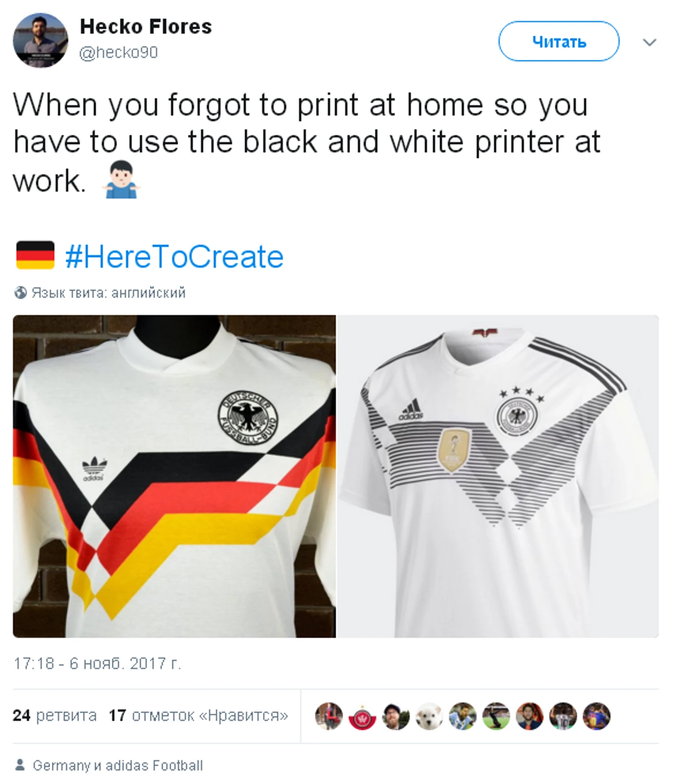Screen dimensions: 676x784
Task: Expand the tweet options chevron
Action: 650,43
